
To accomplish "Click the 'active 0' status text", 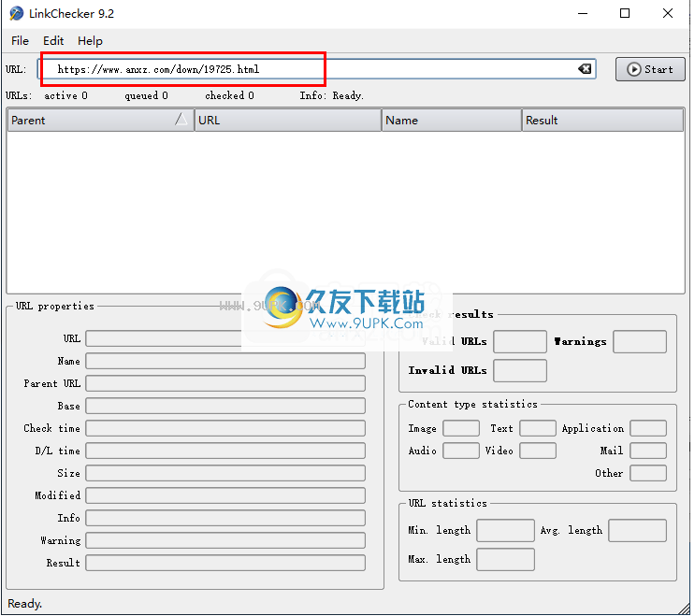I will pos(65,95).
